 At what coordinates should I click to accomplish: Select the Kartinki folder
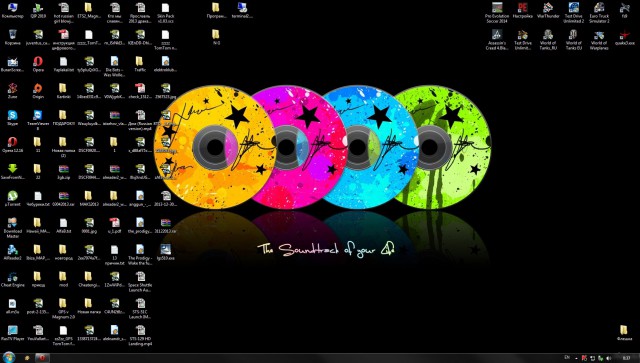(63, 91)
